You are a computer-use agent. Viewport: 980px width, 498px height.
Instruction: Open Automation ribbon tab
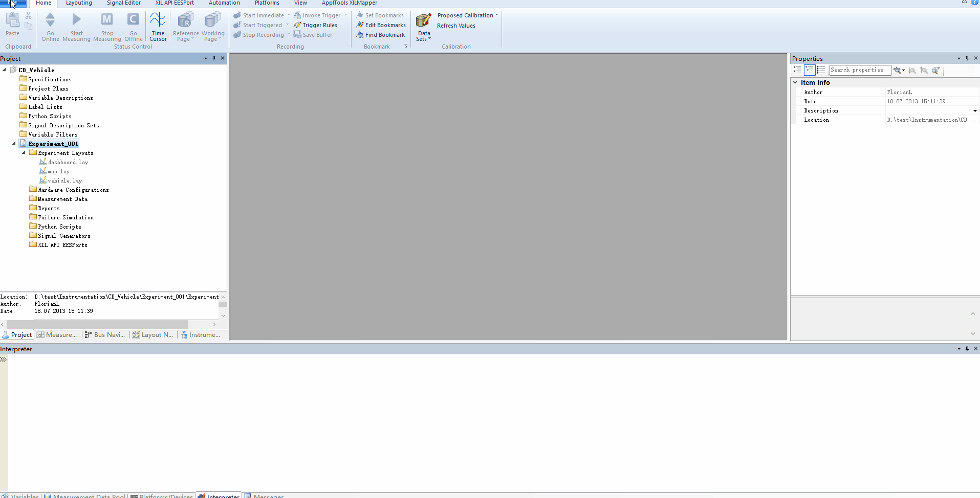[224, 3]
